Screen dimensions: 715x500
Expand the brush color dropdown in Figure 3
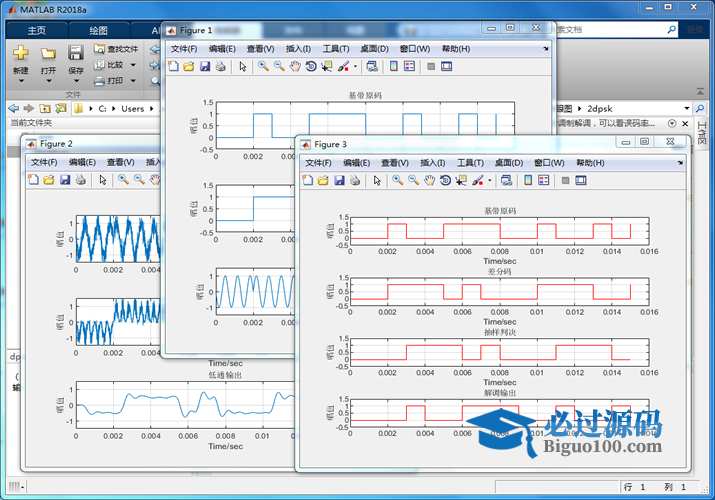490,180
